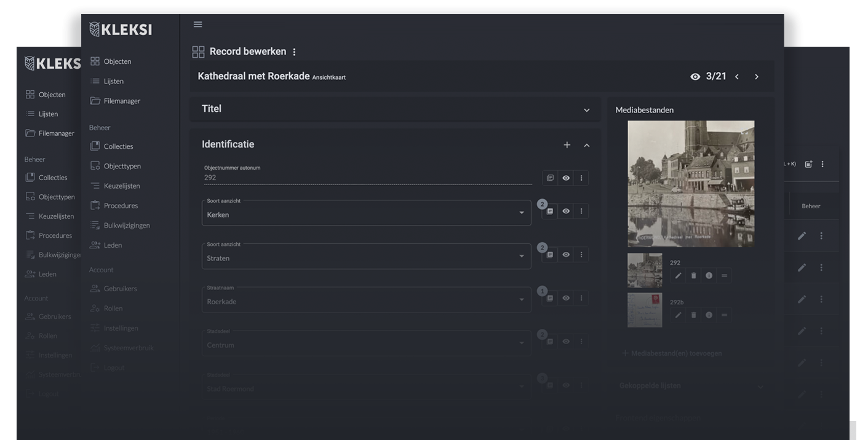Viewport: 868px width, 440px height.
Task: Open the Straatnaam Roerkade dropdown
Action: 521,300
